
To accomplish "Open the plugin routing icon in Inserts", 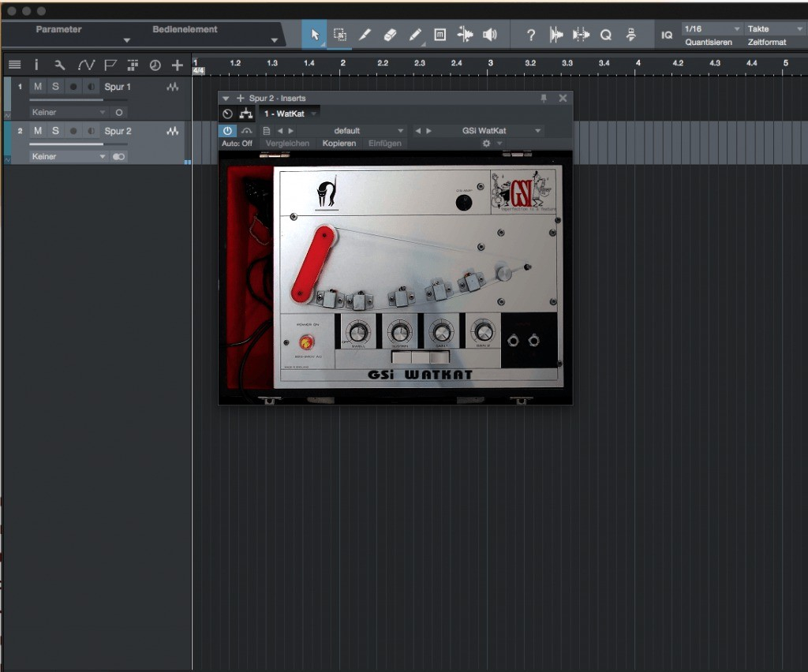I will 245,114.
